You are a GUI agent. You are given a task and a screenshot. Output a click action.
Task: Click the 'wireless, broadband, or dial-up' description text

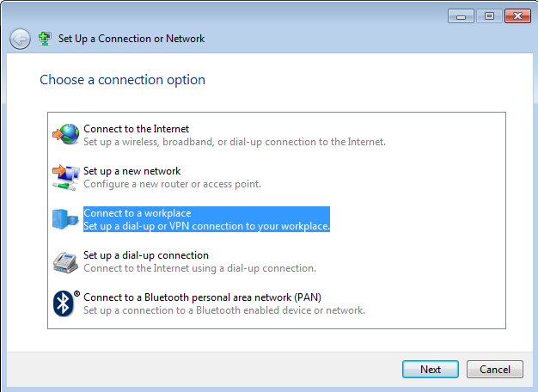pos(235,142)
